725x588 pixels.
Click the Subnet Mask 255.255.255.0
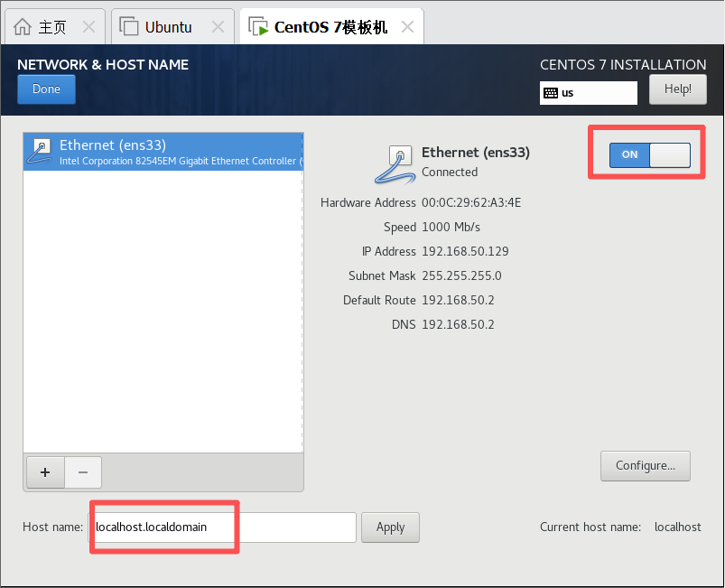click(x=461, y=275)
